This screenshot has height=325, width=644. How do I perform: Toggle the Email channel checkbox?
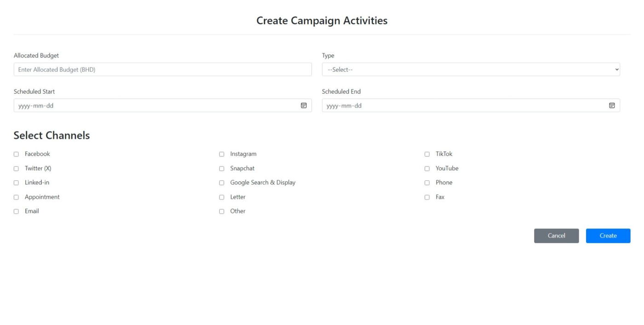[x=16, y=211]
